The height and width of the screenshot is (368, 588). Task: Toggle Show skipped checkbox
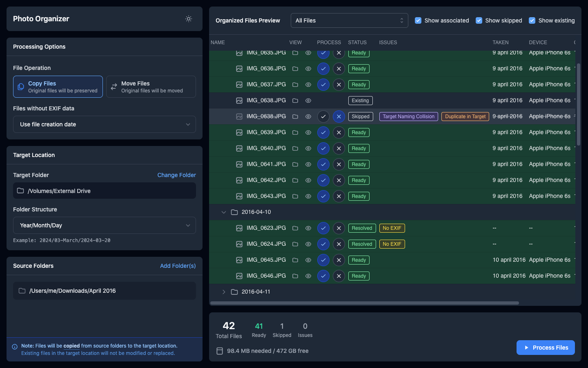tap(479, 20)
